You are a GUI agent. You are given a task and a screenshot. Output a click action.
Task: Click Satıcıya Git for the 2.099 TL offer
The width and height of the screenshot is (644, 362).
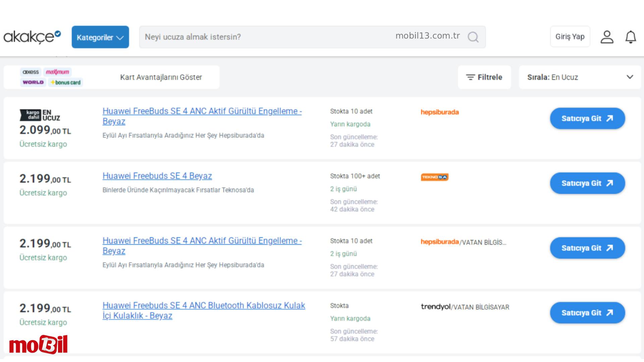click(x=587, y=118)
